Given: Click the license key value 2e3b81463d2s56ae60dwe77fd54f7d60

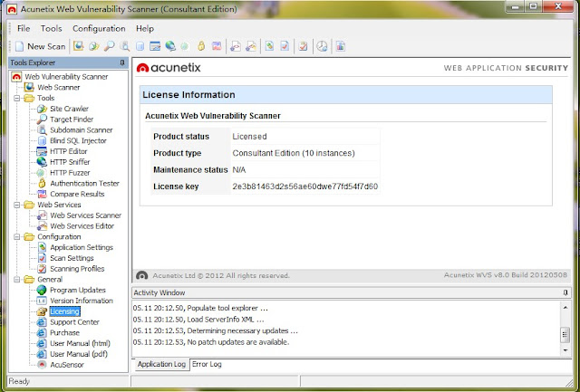Looking at the screenshot, I should 305,186.
